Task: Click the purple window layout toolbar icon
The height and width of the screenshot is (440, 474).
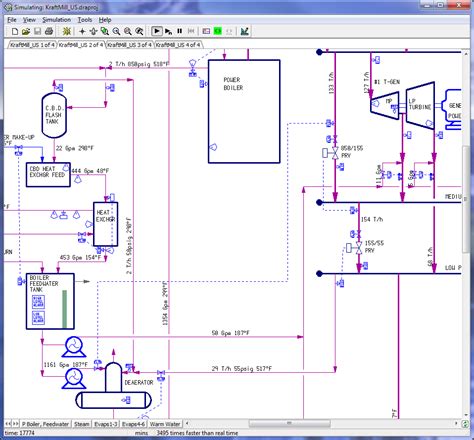Action: coord(206,31)
